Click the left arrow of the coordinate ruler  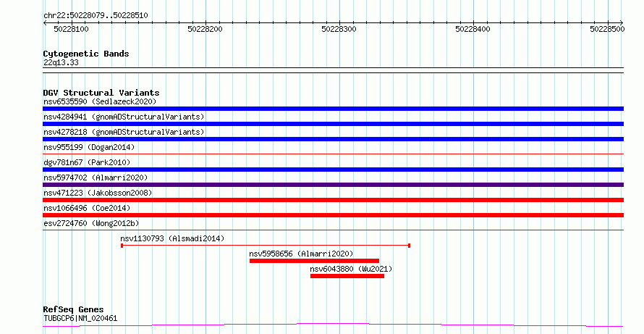(x=45, y=23)
